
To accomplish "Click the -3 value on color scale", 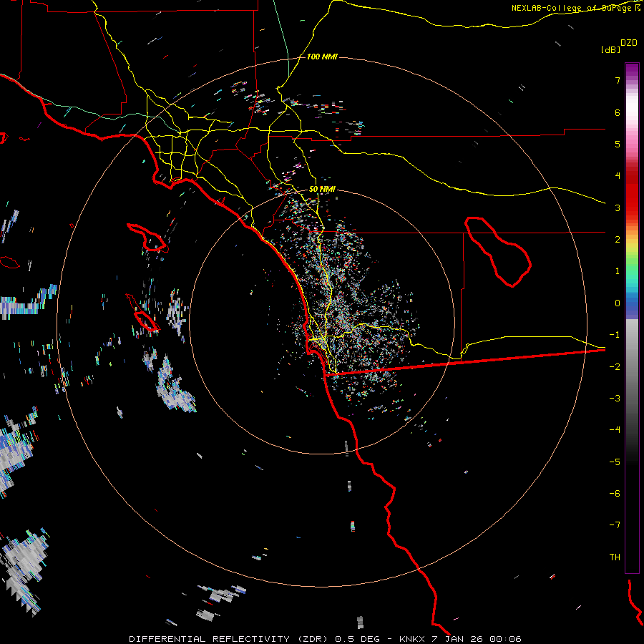I will click(x=615, y=399).
